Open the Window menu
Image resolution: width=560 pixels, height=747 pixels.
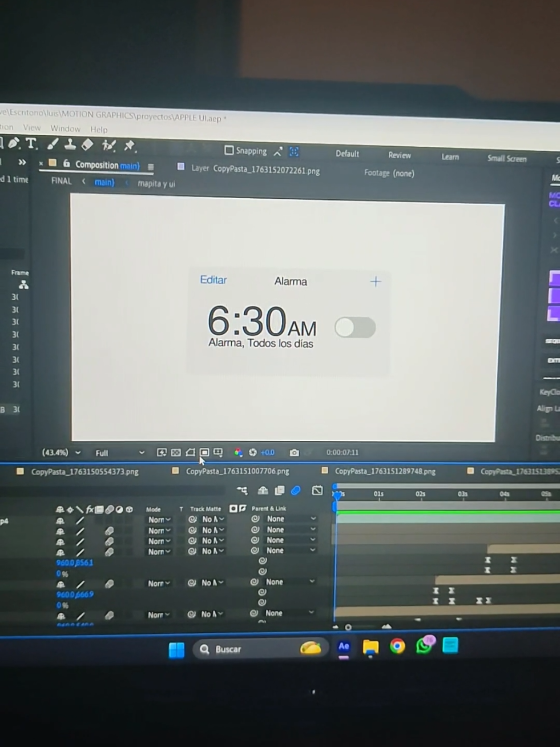65,128
